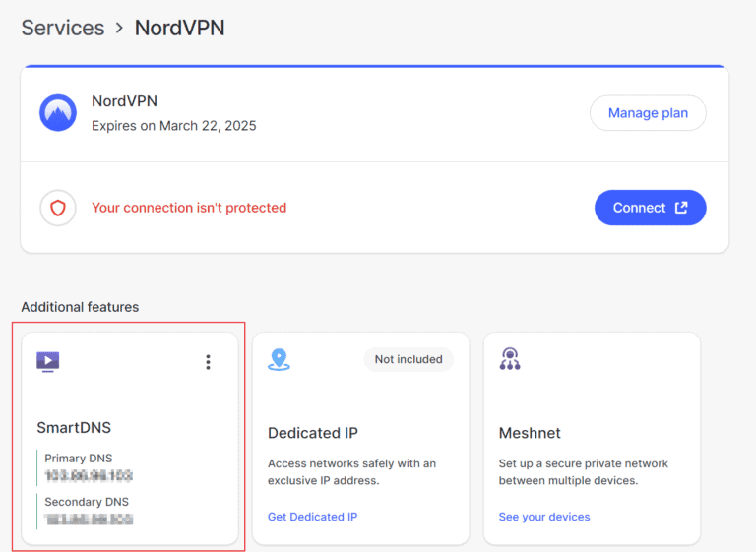Open the Get Dedicated IP link

tap(312, 517)
